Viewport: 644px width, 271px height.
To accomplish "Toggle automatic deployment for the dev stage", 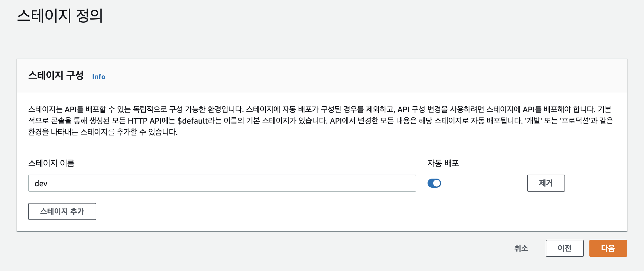I will pos(434,183).
